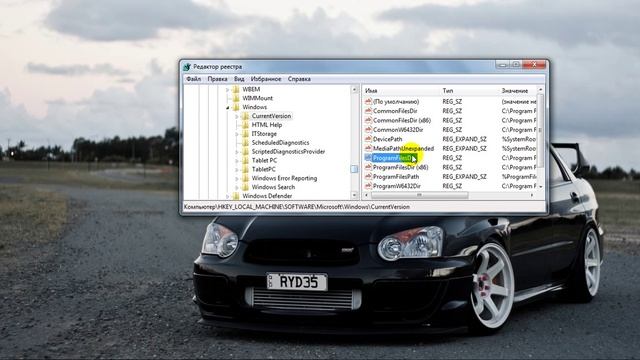Click the string icon beside CommonW6432Dir
Screen dimensions: 640x360
pyautogui.click(x=368, y=130)
